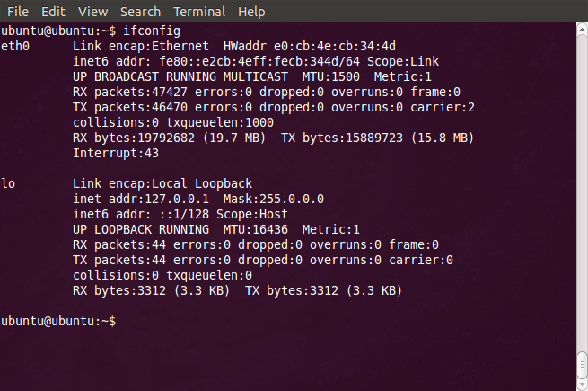588x391 pixels.
Task: Click the empty prompt at the bottom
Action: point(58,321)
